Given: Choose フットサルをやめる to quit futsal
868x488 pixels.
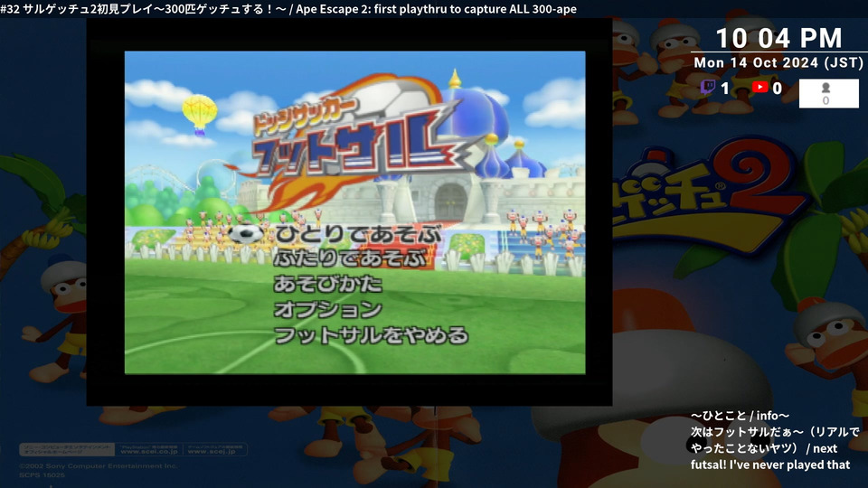Looking at the screenshot, I should (x=372, y=335).
